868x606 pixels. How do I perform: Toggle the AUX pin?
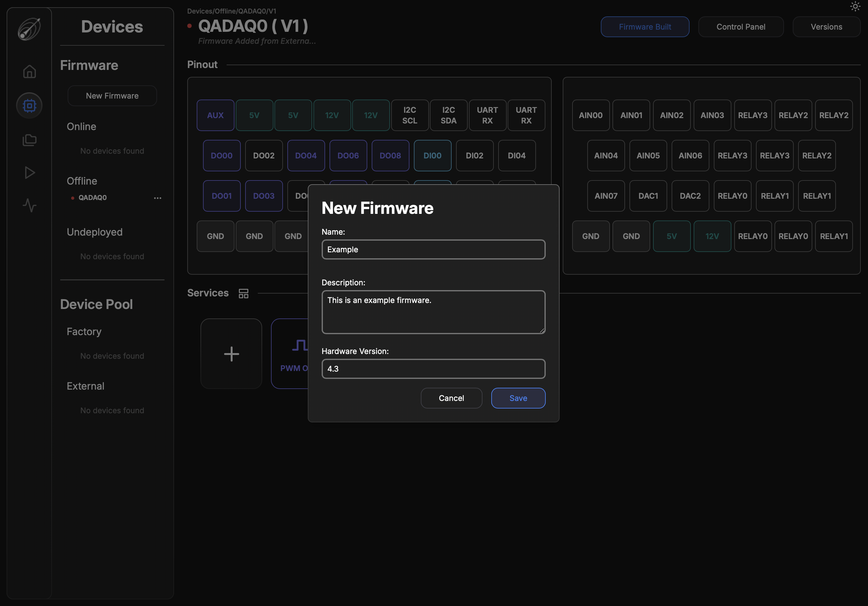[x=215, y=115]
